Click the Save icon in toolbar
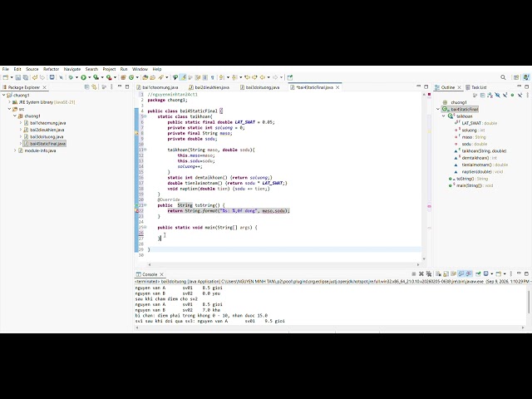Image resolution: width=532 pixels, height=399 pixels. tap(18, 77)
